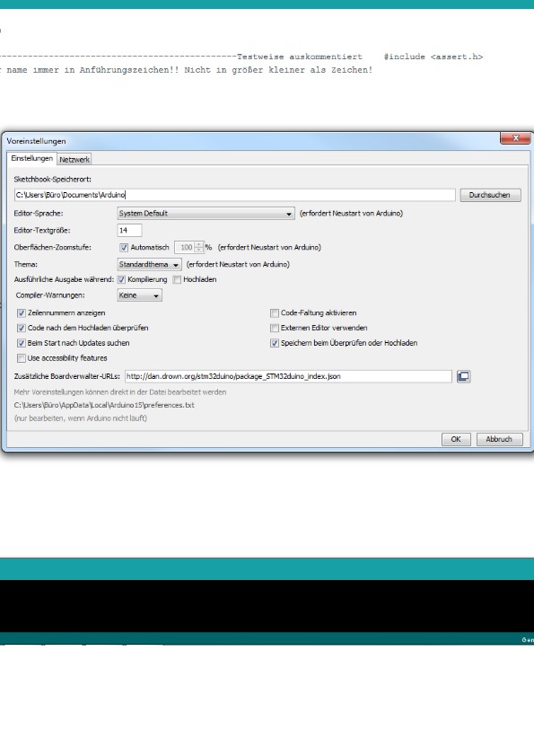This screenshot has width=534, height=756.
Task: Enable Use accessibility features checkbox
Action: (x=22, y=357)
